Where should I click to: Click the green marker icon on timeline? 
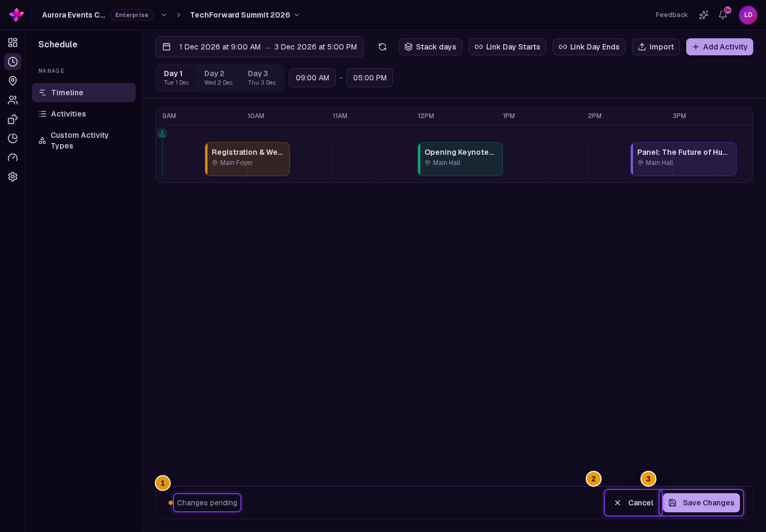[162, 134]
